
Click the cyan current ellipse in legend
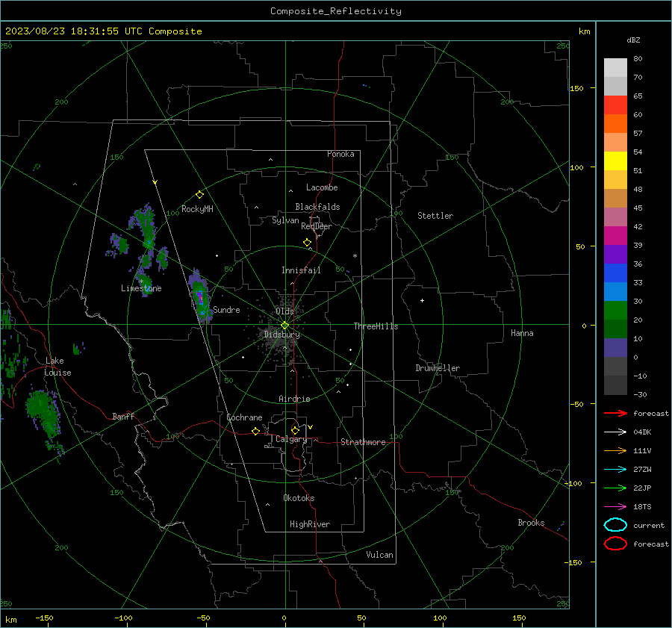(615, 525)
